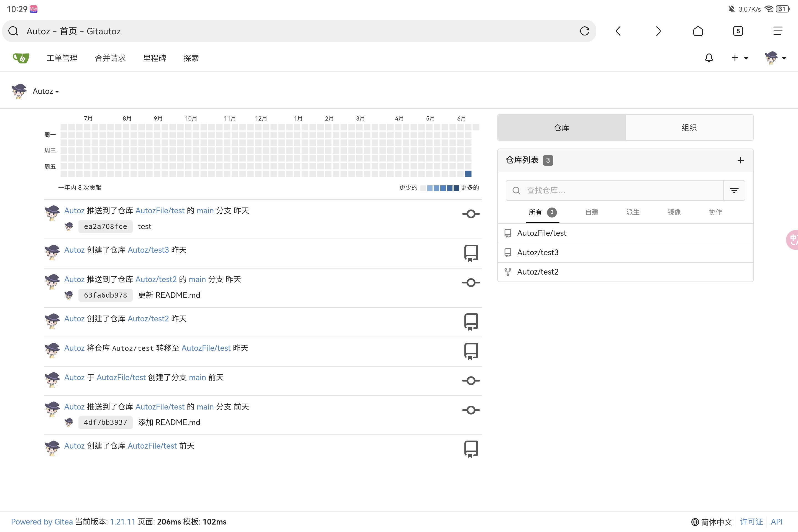Click the fork icon next to Autoz/test2

click(508, 272)
